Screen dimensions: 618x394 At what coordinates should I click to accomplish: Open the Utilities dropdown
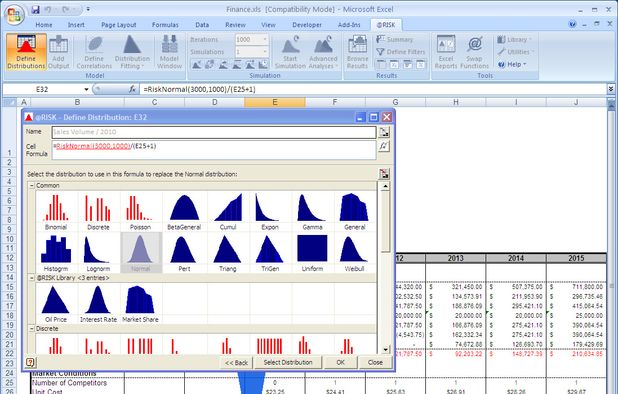point(516,52)
